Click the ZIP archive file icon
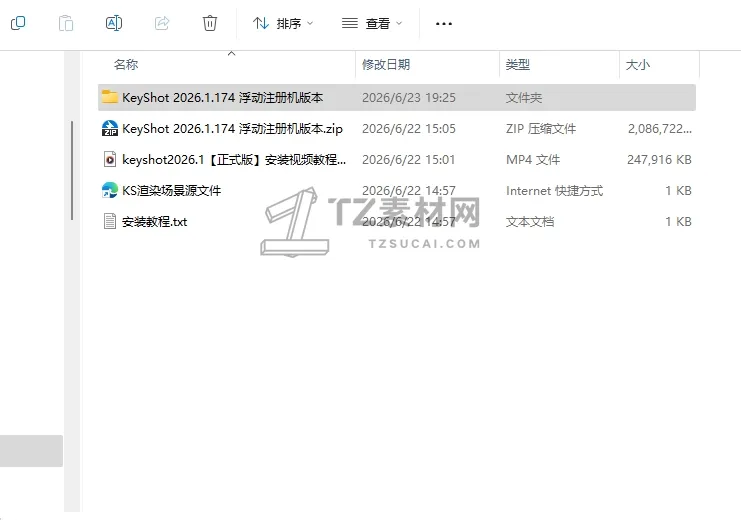Screen dimensions: 741x520 coord(110,128)
